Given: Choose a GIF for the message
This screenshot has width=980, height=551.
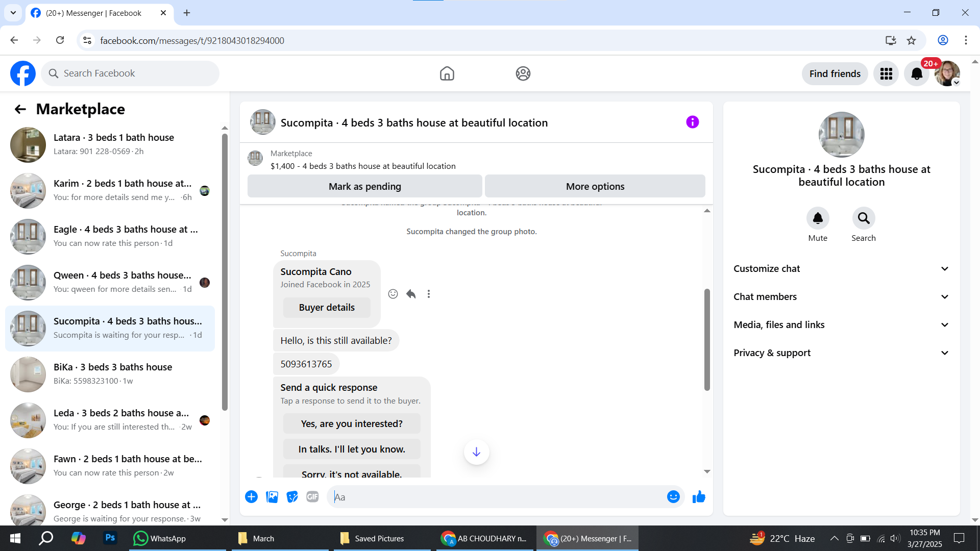Looking at the screenshot, I should [x=312, y=497].
